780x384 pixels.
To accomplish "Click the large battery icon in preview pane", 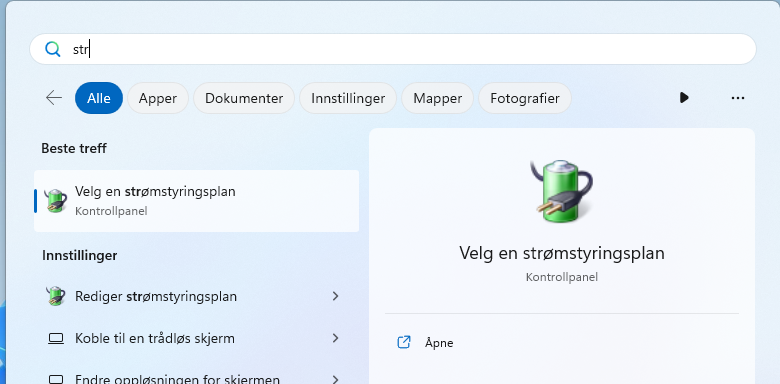I will (561, 192).
